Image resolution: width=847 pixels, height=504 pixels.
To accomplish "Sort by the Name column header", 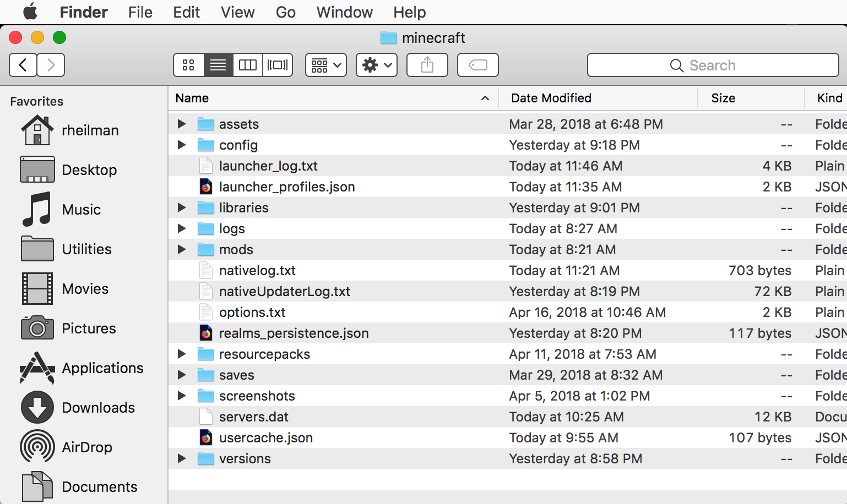I will [333, 98].
